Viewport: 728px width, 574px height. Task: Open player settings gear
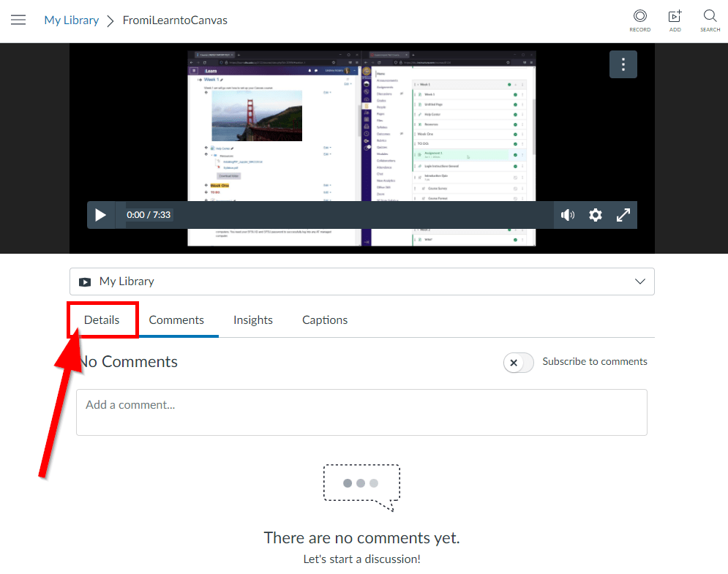click(x=596, y=215)
